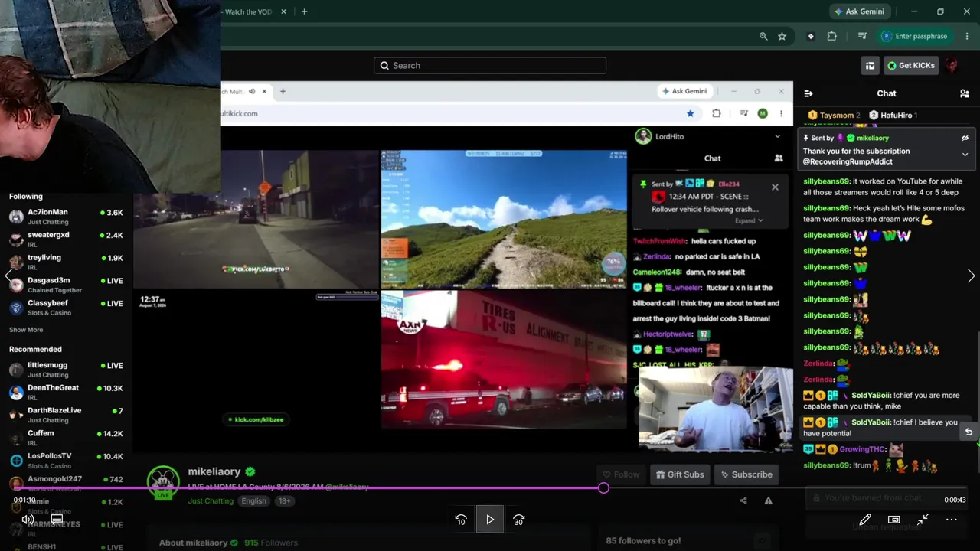Open the three-dot more options menu in player
The height and width of the screenshot is (551, 980).
952,520
